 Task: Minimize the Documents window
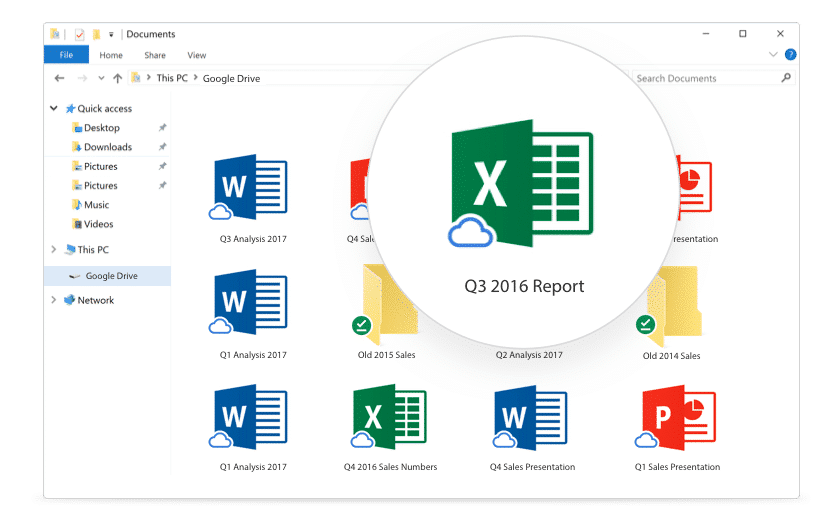pyautogui.click(x=706, y=34)
